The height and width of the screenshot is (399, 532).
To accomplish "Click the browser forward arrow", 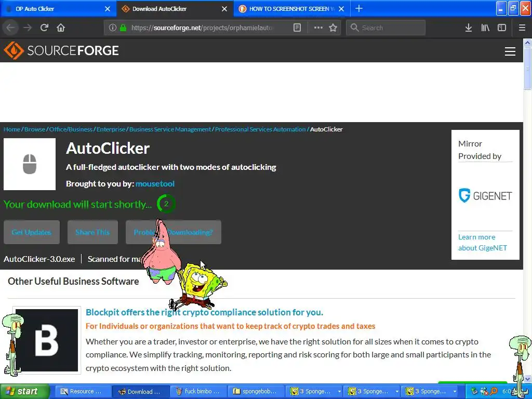I will [x=28, y=28].
